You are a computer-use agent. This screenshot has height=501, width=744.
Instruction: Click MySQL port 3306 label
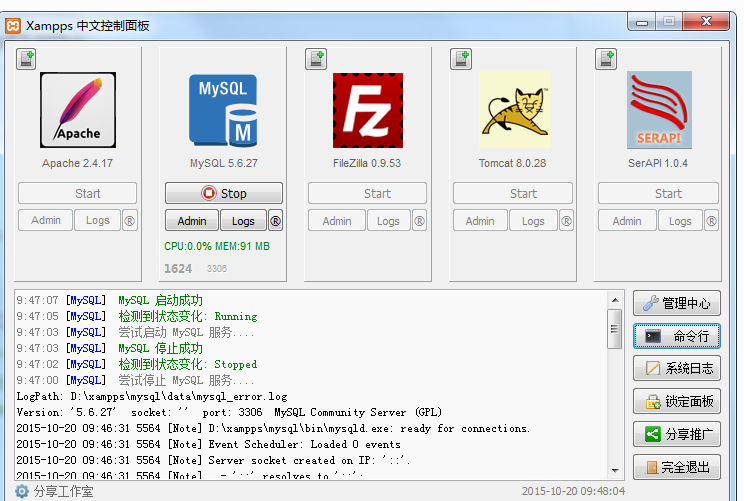[x=217, y=269]
